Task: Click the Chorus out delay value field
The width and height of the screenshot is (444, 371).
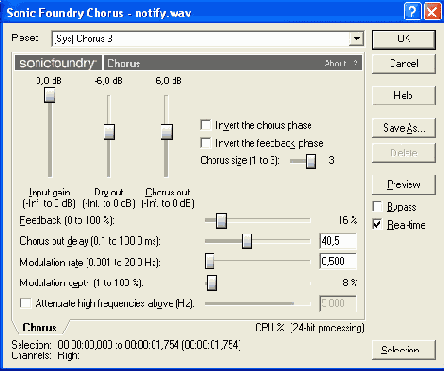Action: [x=338, y=241]
